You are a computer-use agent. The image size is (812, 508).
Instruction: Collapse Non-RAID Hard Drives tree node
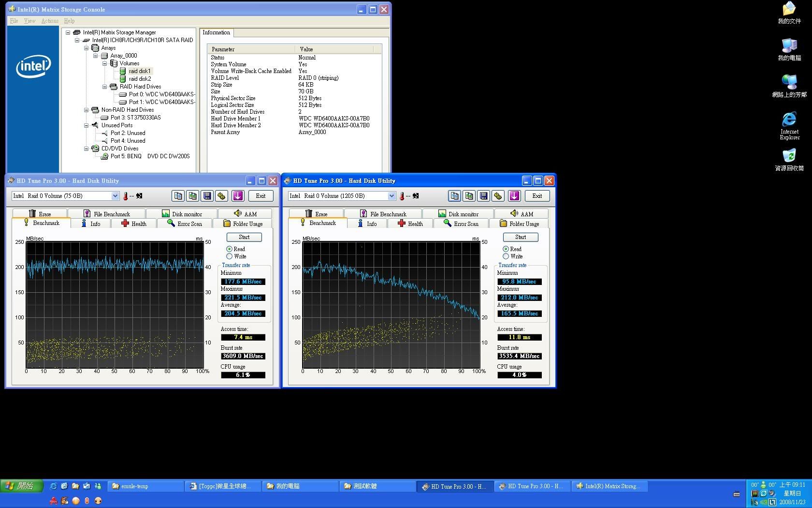(x=86, y=110)
